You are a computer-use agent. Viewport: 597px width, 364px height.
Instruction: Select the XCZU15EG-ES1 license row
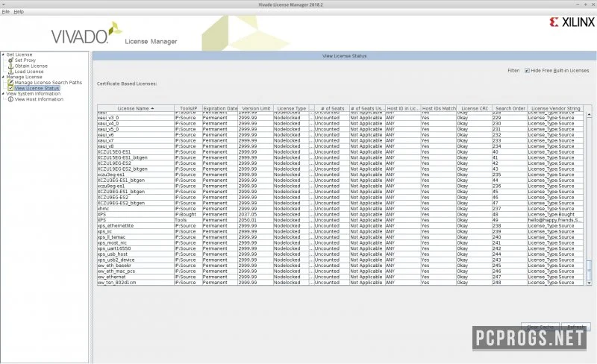[x=340, y=152]
